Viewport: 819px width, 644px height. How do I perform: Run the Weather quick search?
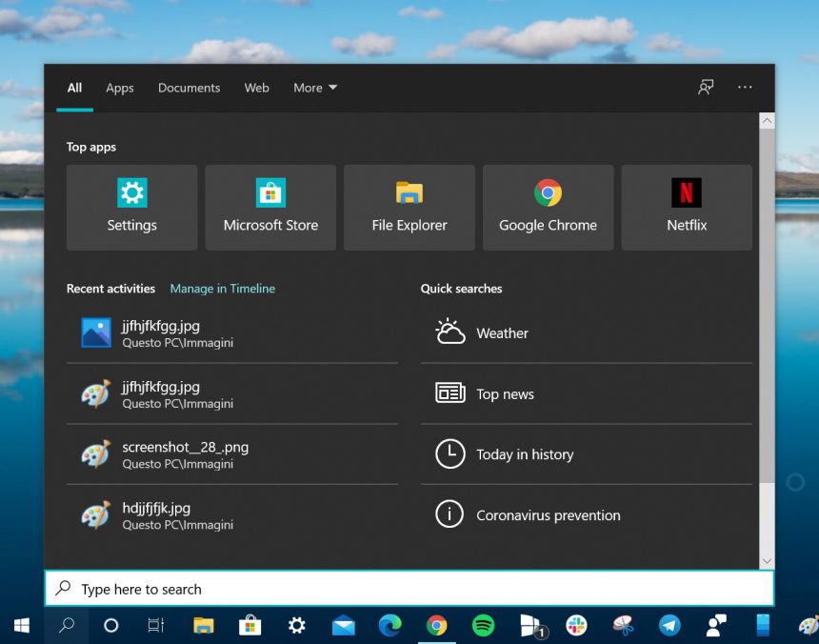586,333
